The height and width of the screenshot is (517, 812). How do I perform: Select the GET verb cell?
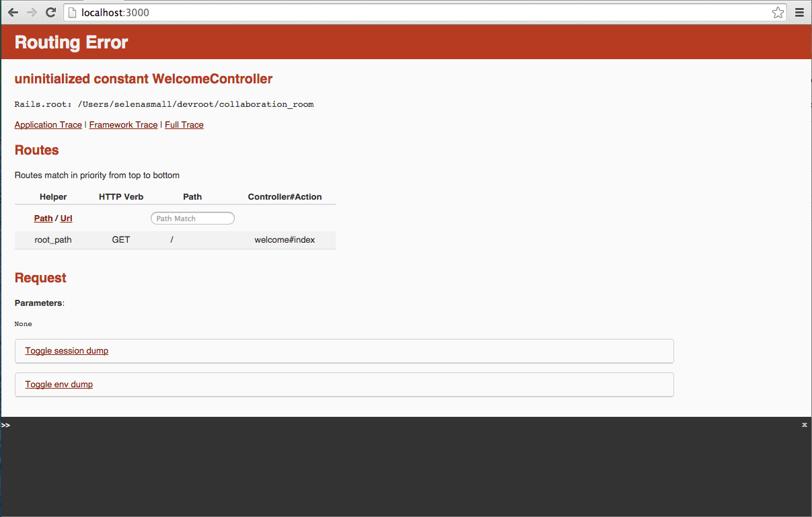[x=121, y=240]
